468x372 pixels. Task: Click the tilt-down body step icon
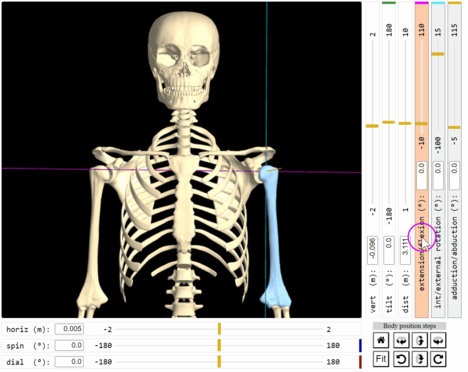[420, 359]
